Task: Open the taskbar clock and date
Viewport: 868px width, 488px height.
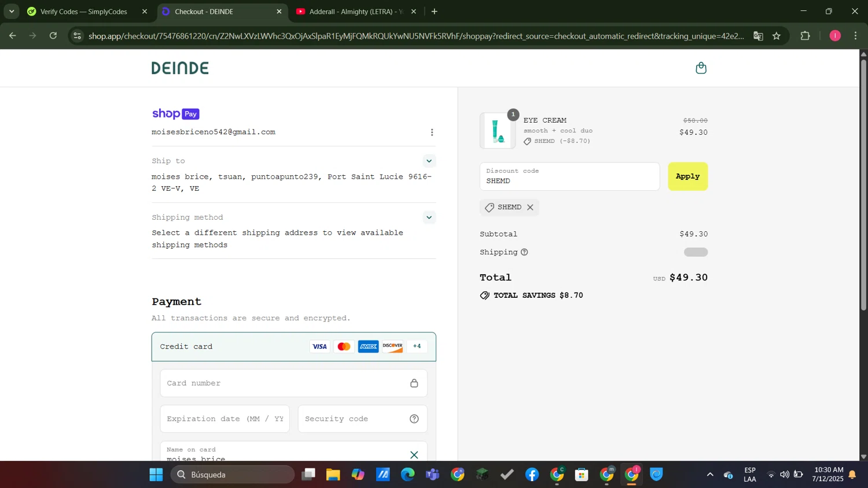Action: 827,475
